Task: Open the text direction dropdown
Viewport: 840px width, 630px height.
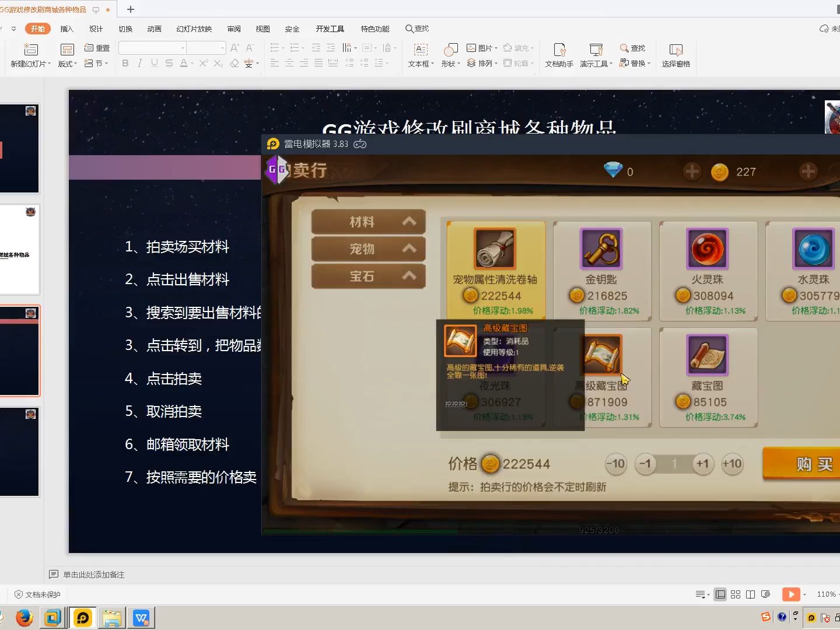Action: click(x=349, y=48)
